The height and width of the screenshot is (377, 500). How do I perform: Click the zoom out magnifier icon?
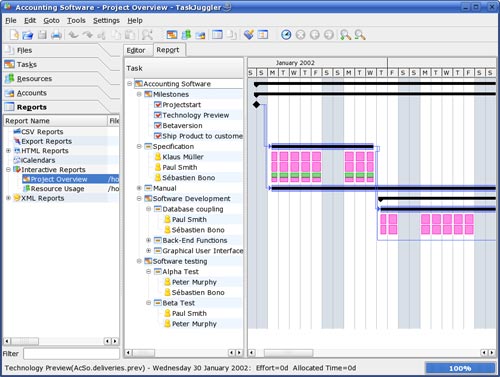click(360, 35)
